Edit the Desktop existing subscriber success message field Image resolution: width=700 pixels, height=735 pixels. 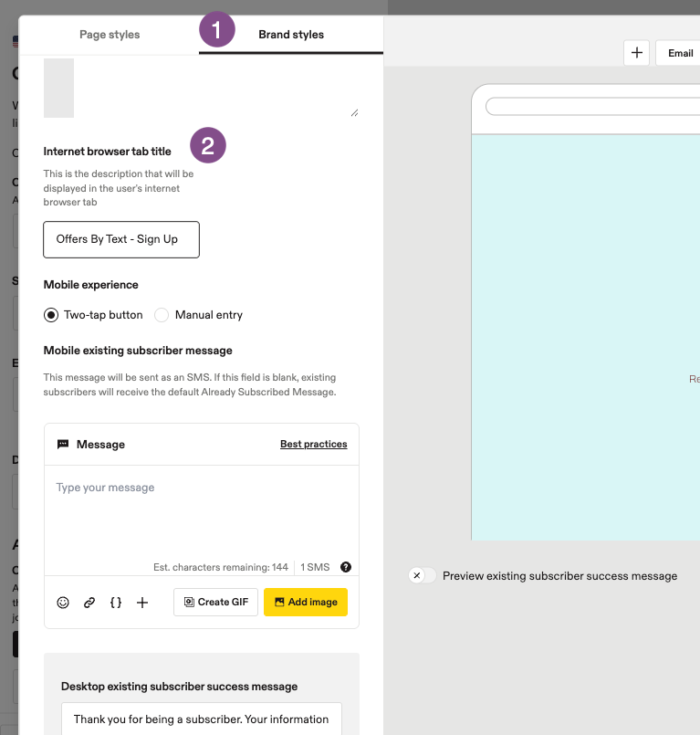pyautogui.click(x=202, y=719)
